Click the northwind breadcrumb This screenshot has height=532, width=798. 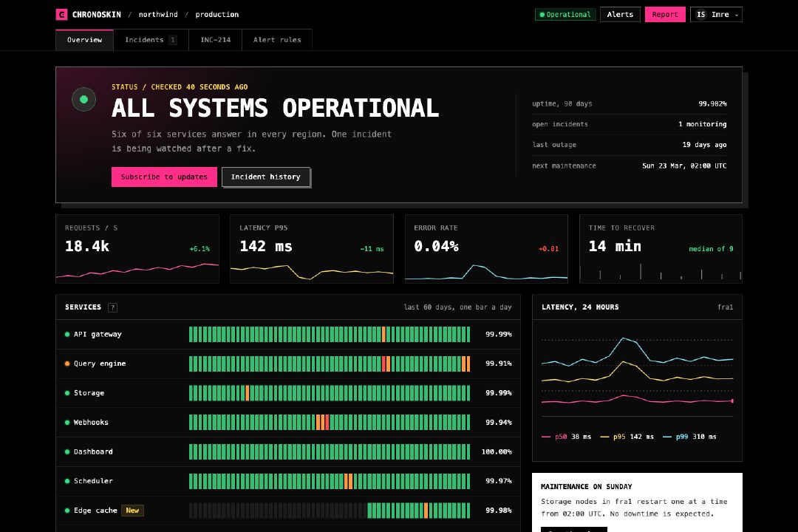[x=158, y=14]
